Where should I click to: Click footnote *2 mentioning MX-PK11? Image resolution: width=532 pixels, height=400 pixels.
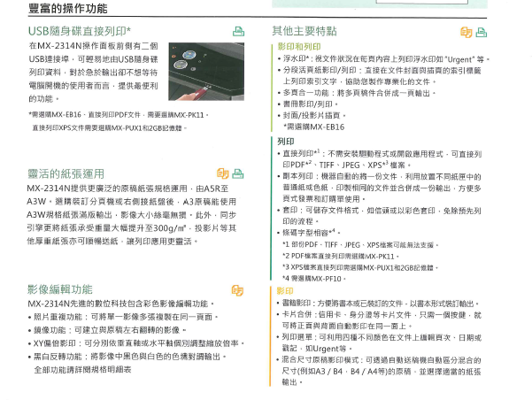(340, 256)
